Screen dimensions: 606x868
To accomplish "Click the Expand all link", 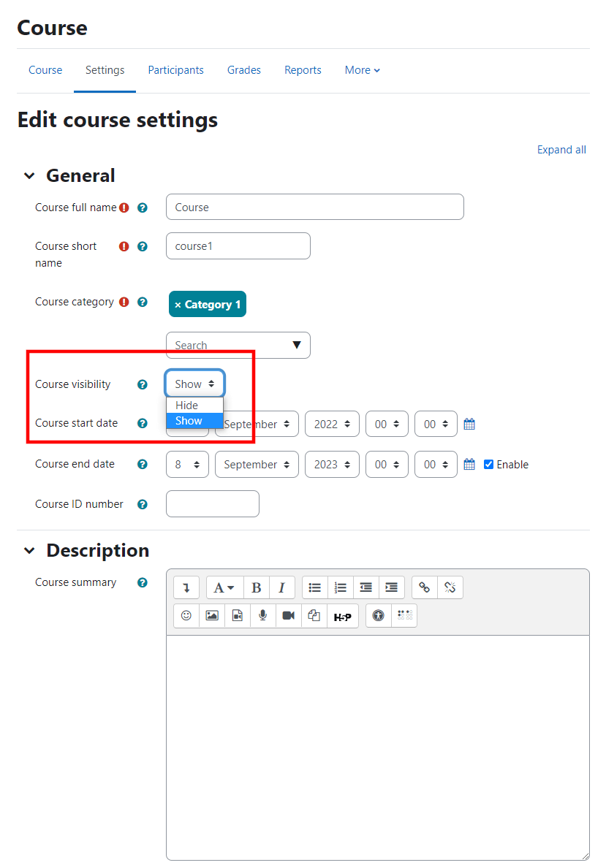I will coord(561,149).
